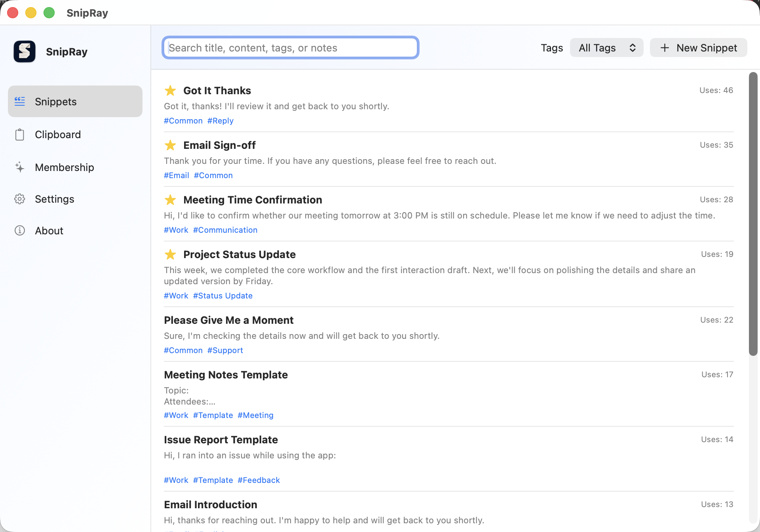Click the New Snippet button

pos(699,47)
